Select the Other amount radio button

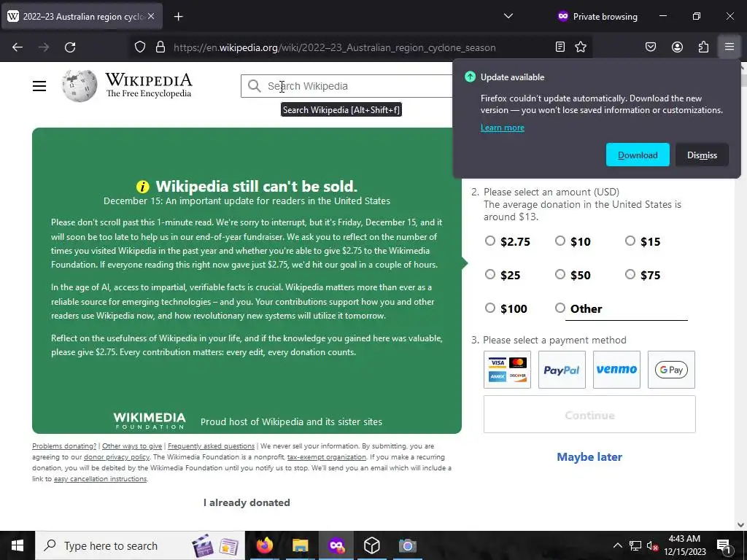(x=560, y=308)
